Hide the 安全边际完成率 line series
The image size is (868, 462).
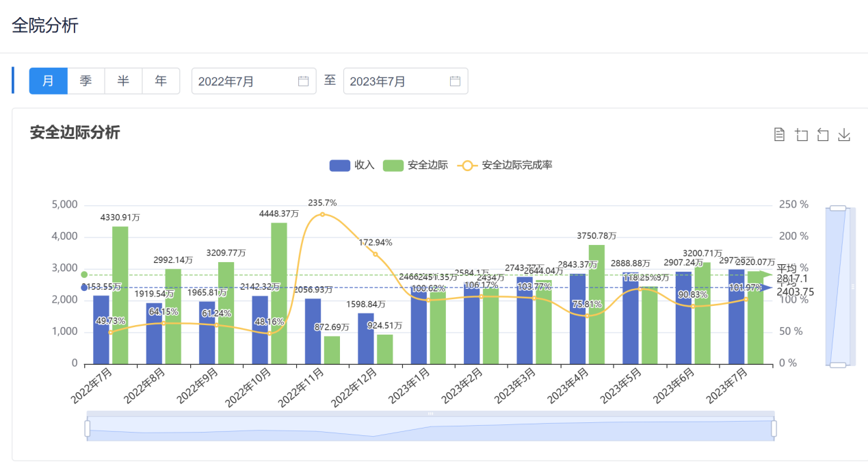pos(506,165)
